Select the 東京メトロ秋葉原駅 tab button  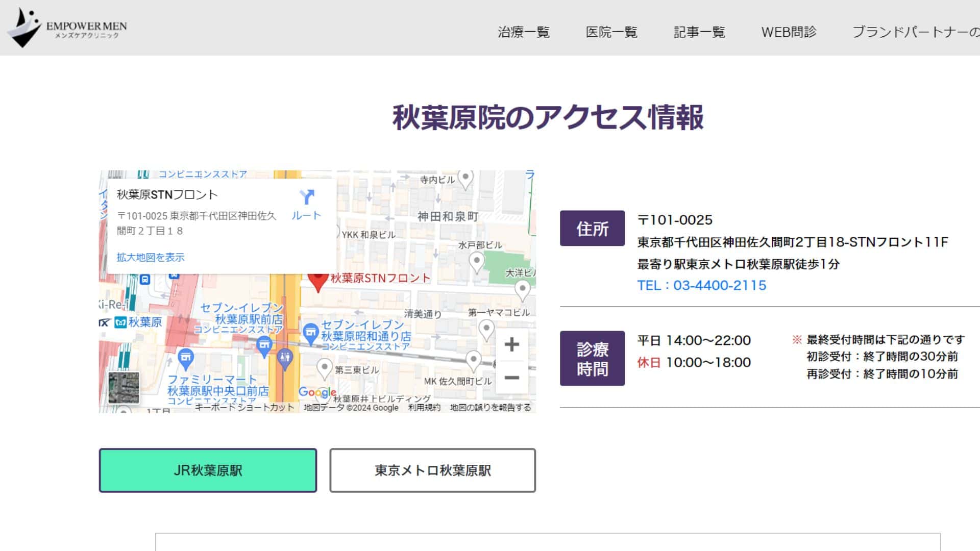433,470
